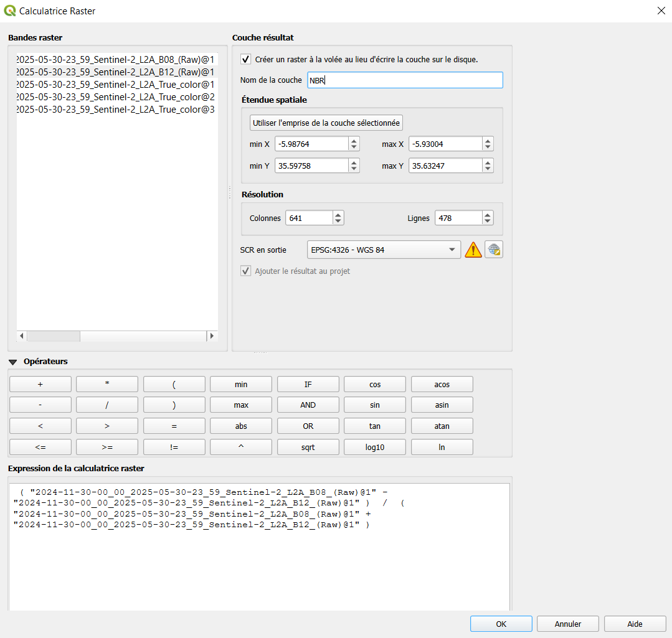
Task: Select the True_color@2 band
Action: point(114,96)
